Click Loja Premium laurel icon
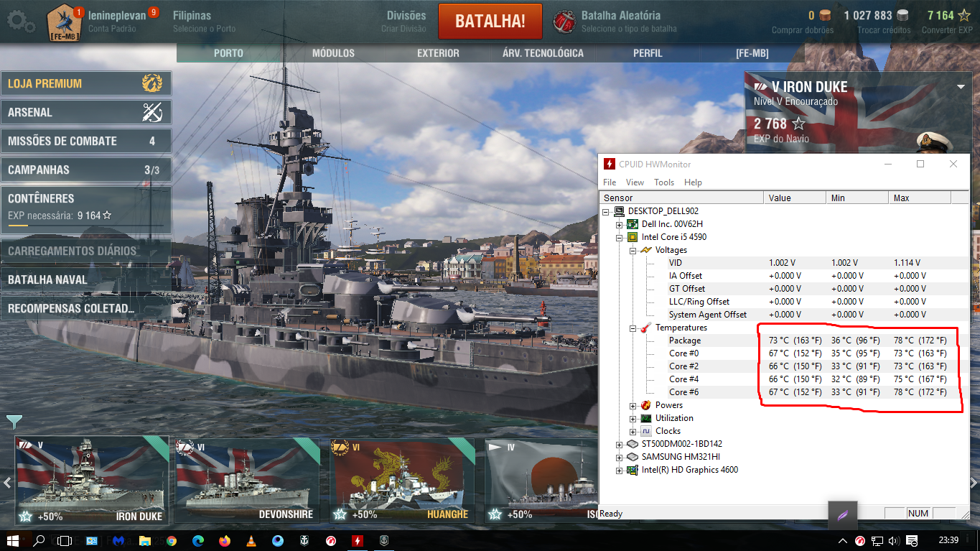Viewport: 980px width, 551px height. [152, 83]
